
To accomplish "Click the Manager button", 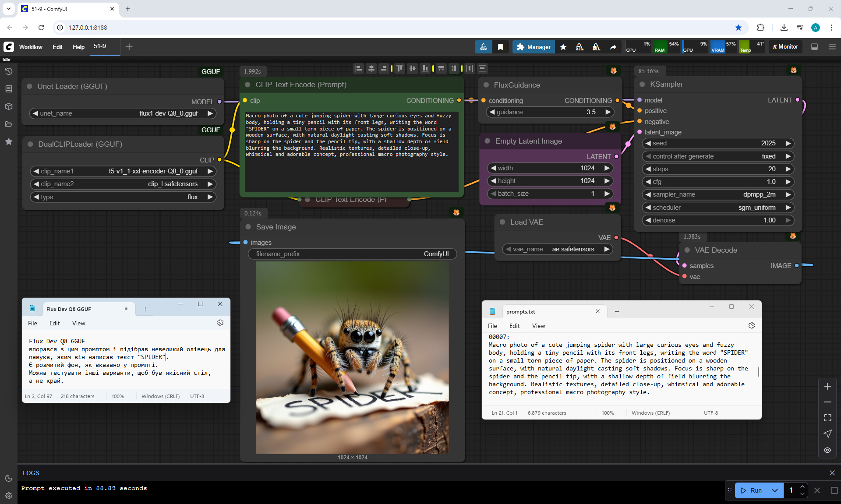I will [x=534, y=47].
